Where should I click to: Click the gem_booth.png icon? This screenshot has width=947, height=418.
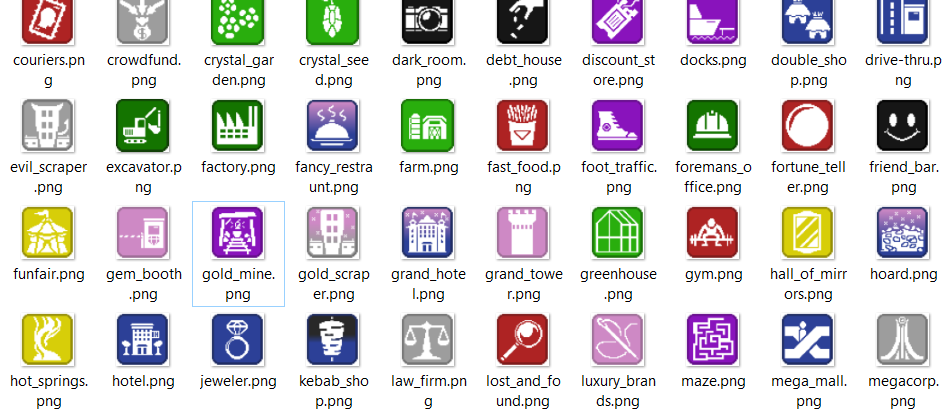click(143, 233)
